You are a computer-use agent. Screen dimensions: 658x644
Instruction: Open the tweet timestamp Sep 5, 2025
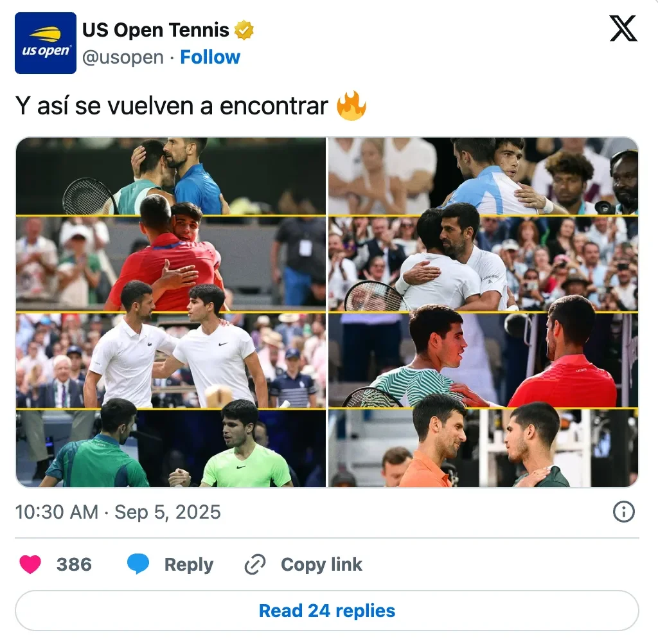[x=118, y=512]
